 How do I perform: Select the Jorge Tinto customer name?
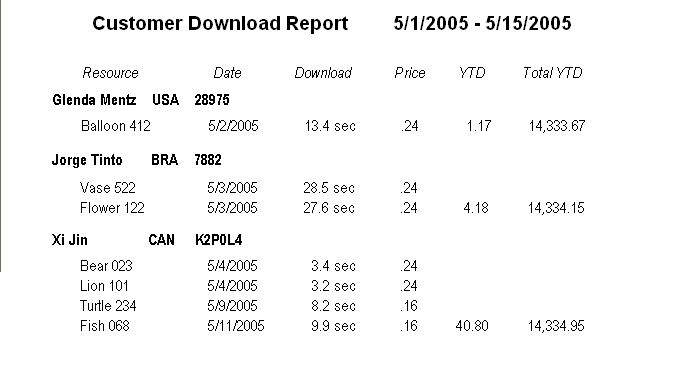87,160
